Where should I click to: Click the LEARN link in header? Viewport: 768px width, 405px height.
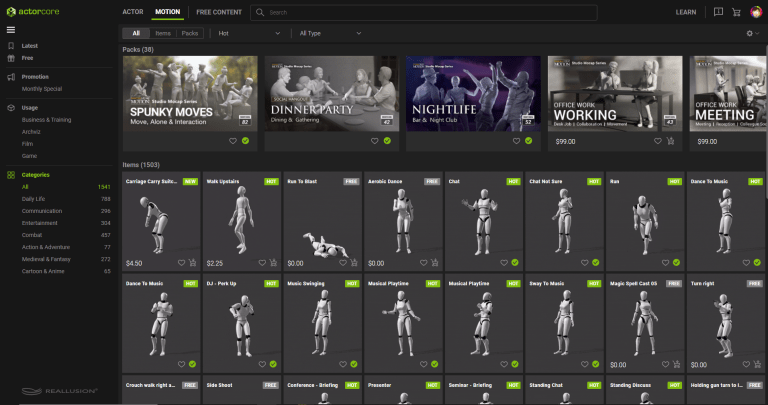pyautogui.click(x=685, y=12)
